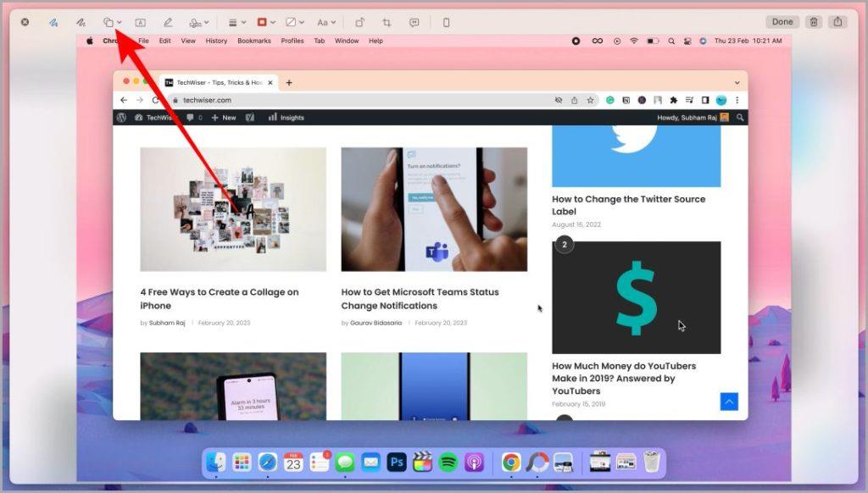Open Control Center in menu bar
This screenshot has width=868, height=493.
pos(687,41)
